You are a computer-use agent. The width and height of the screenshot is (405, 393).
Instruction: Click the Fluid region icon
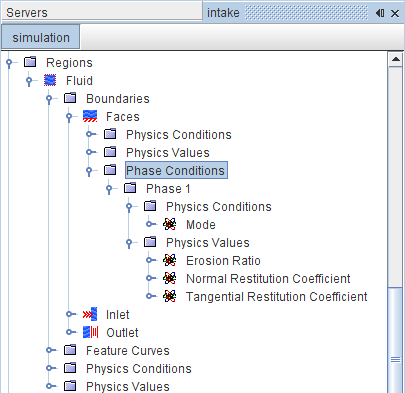pos(50,80)
